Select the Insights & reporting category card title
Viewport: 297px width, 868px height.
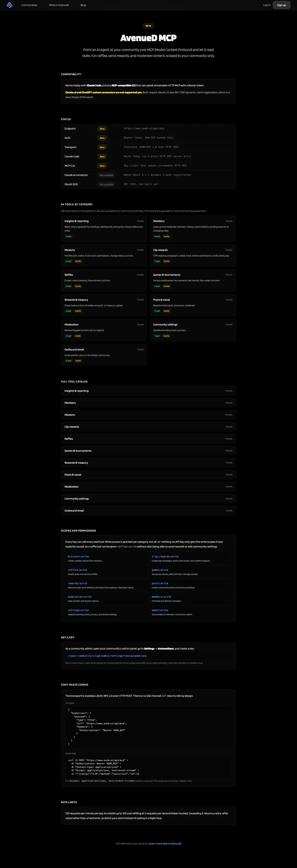(76, 221)
